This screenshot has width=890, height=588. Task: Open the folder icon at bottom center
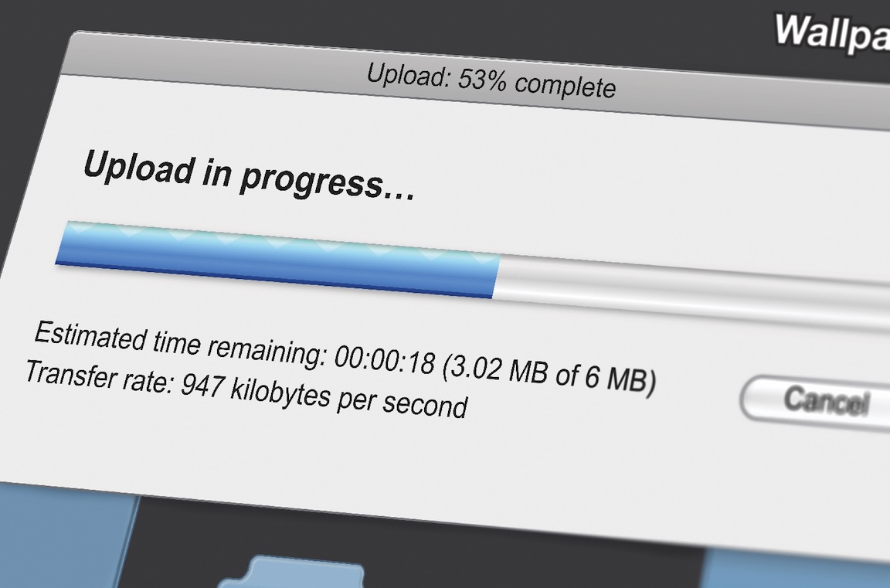coord(290,572)
